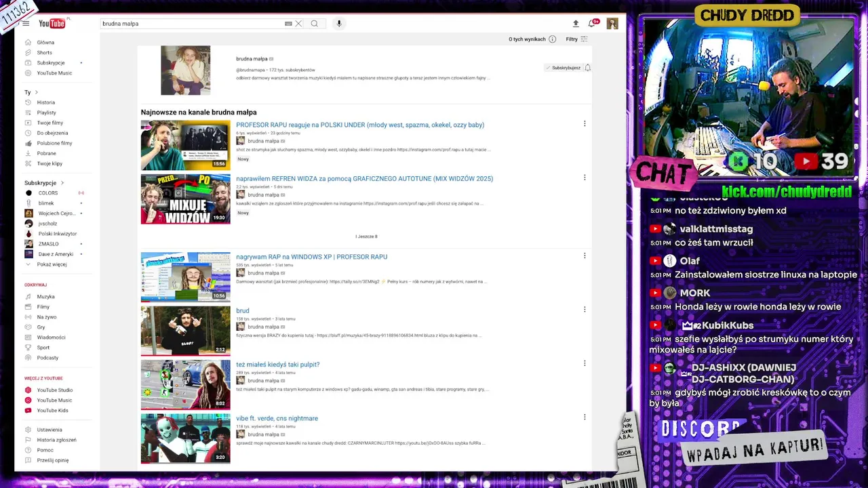Open options for 'też miałeś kiedyś taki pulpit?' video
This screenshot has width=868, height=488.
click(585, 363)
